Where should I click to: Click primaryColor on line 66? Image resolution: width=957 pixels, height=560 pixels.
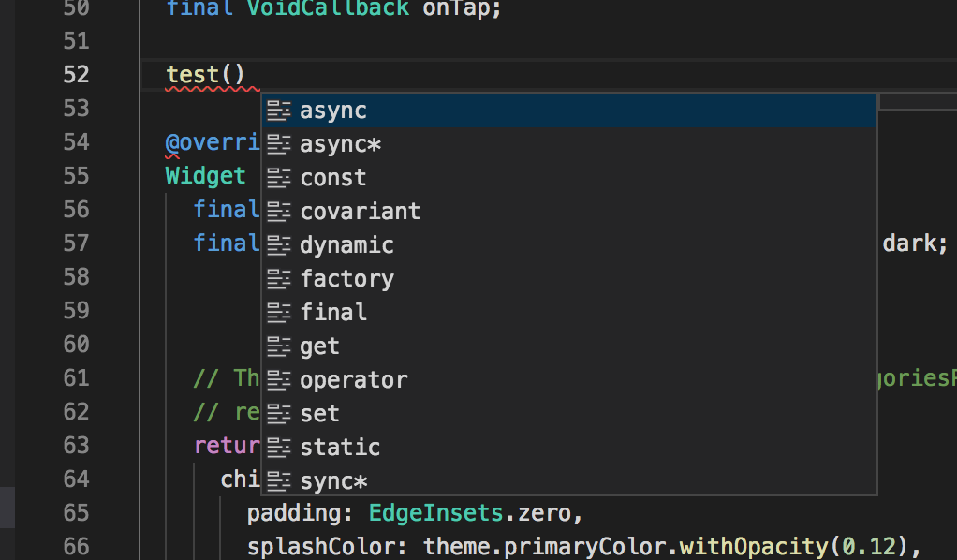584,547
